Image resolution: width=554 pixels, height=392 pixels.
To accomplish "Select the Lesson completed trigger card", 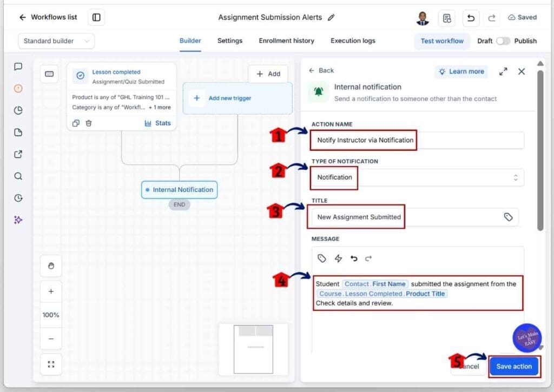I will click(x=122, y=96).
